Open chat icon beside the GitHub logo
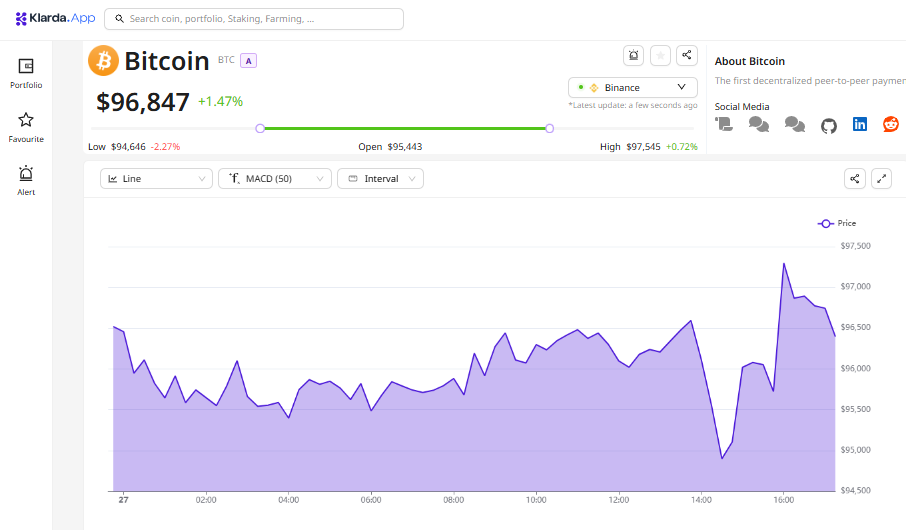The image size is (906, 530). pyautogui.click(x=794, y=124)
